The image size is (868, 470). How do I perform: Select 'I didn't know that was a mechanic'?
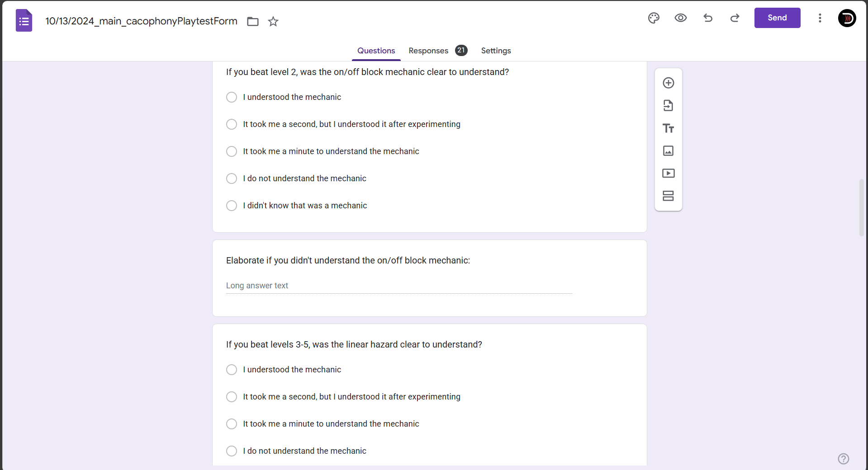pyautogui.click(x=232, y=206)
